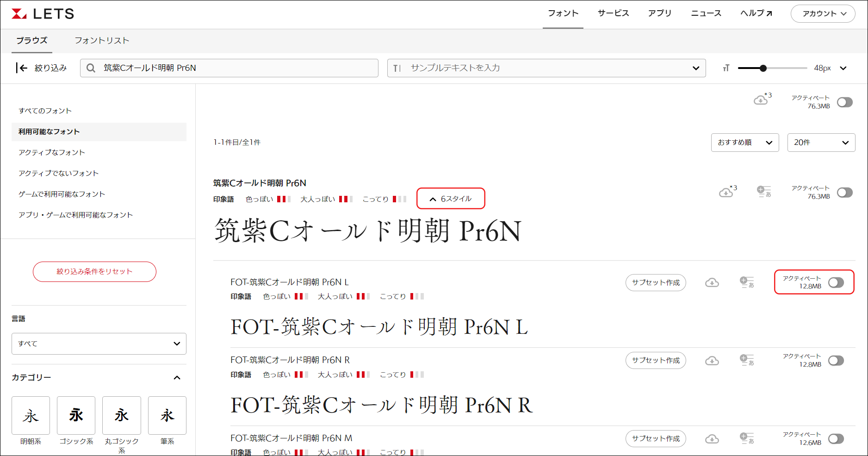Viewport: 868px width, 456px height.
Task: Toggle activate switch for FOT-筑紫Cオールド明朝 Pr6N R
Action: click(836, 361)
